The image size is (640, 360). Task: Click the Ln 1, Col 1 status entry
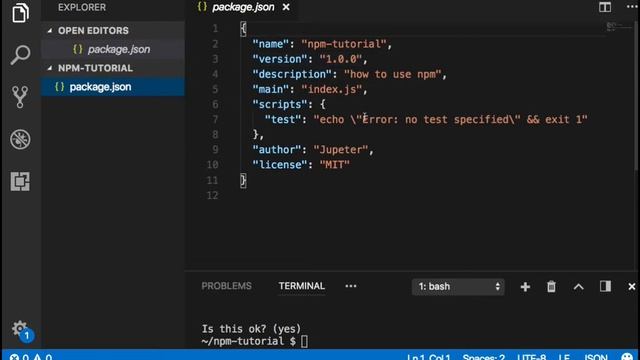(x=429, y=357)
